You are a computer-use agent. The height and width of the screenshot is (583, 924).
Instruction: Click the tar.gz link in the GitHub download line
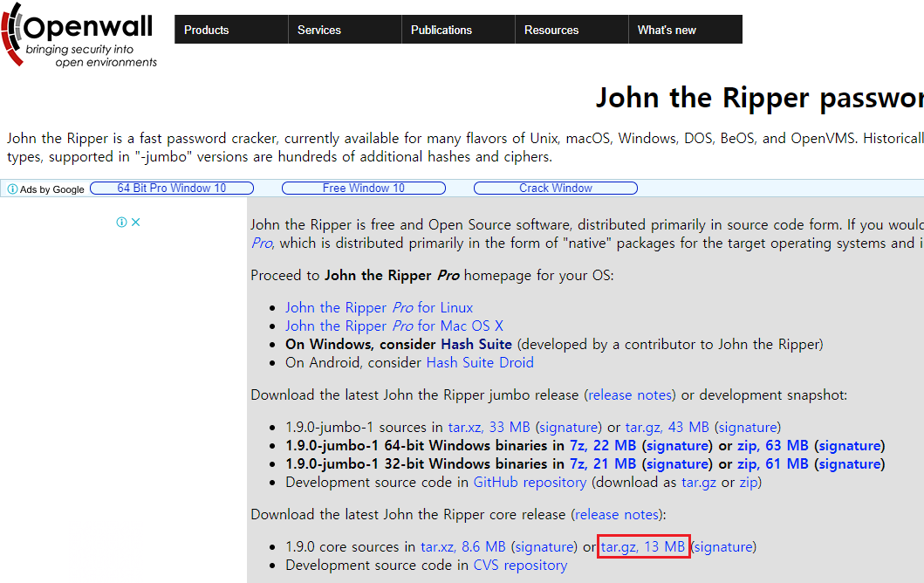pos(699,483)
